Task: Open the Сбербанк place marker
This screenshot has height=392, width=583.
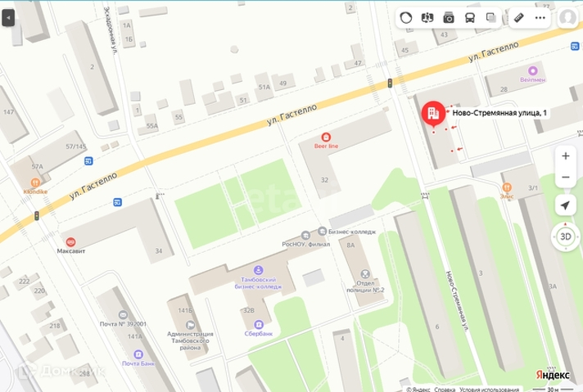Action: [x=259, y=324]
